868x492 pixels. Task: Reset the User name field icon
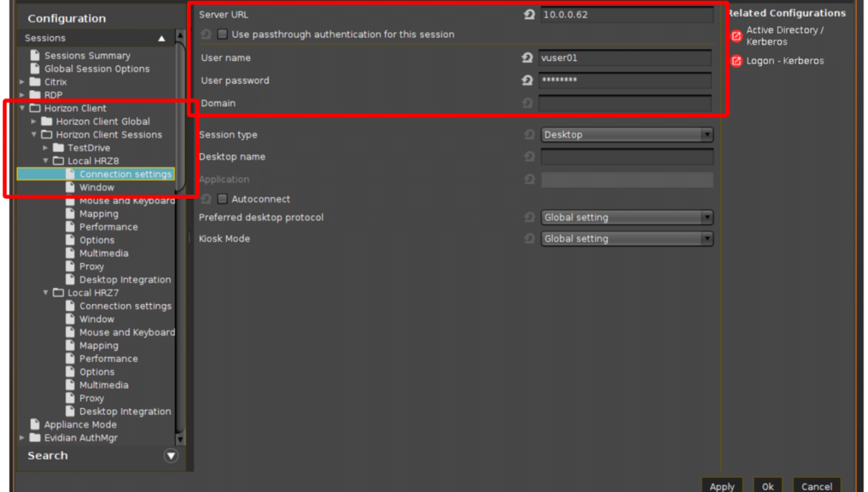tap(527, 58)
